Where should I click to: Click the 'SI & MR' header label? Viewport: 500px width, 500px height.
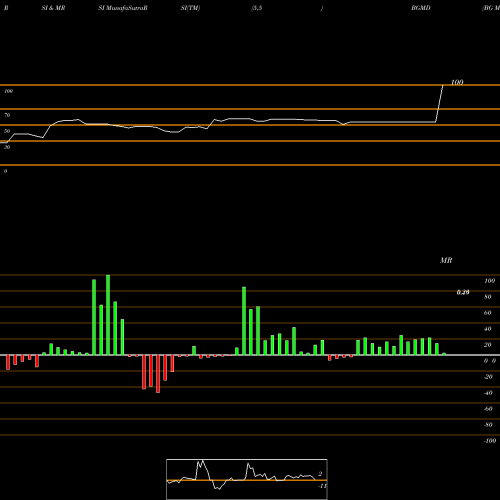tap(53, 8)
